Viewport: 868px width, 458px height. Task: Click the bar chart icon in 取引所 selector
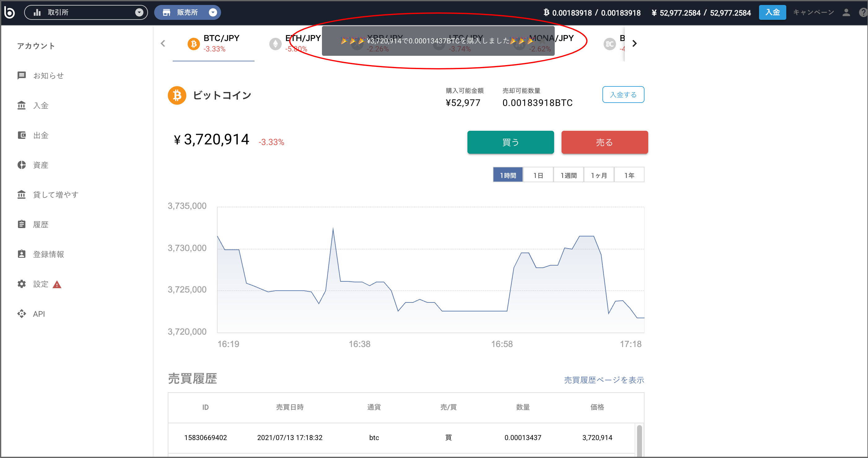tap(37, 12)
